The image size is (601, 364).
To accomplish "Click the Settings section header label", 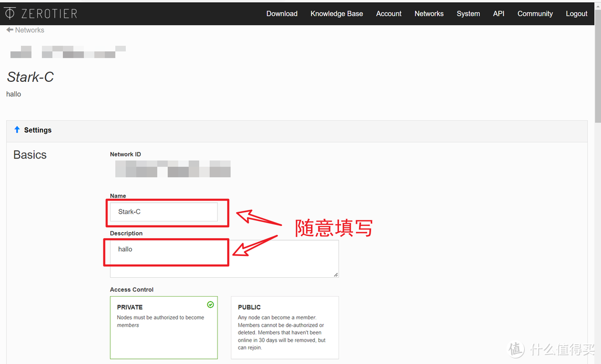I will tap(38, 130).
